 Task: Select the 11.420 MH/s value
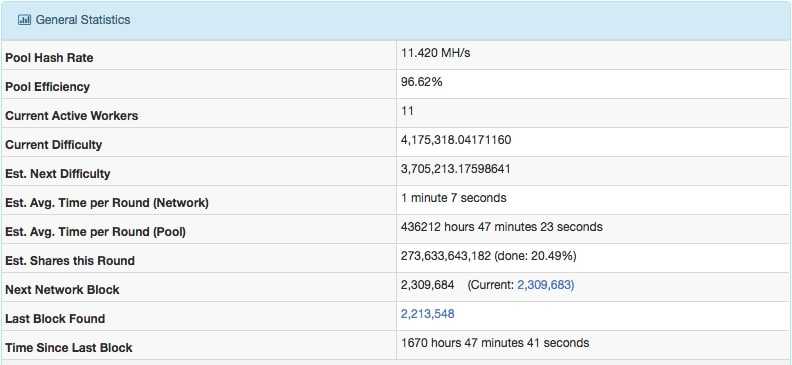click(x=435, y=53)
